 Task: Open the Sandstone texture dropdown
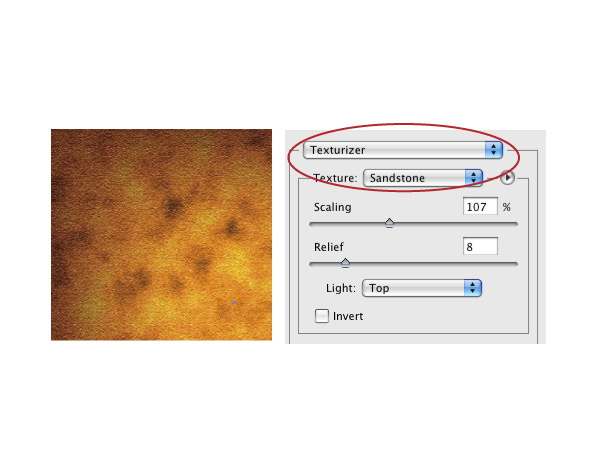(422, 178)
